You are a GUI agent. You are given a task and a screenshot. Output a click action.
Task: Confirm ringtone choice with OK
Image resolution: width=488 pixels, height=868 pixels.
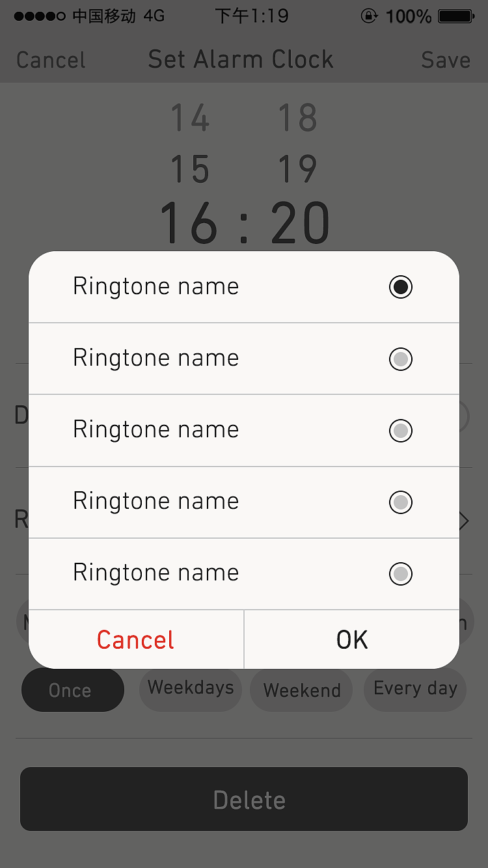point(352,640)
